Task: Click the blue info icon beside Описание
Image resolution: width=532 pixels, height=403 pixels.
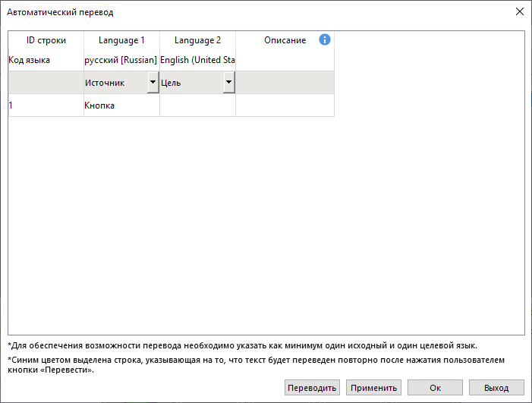Action: [325, 40]
